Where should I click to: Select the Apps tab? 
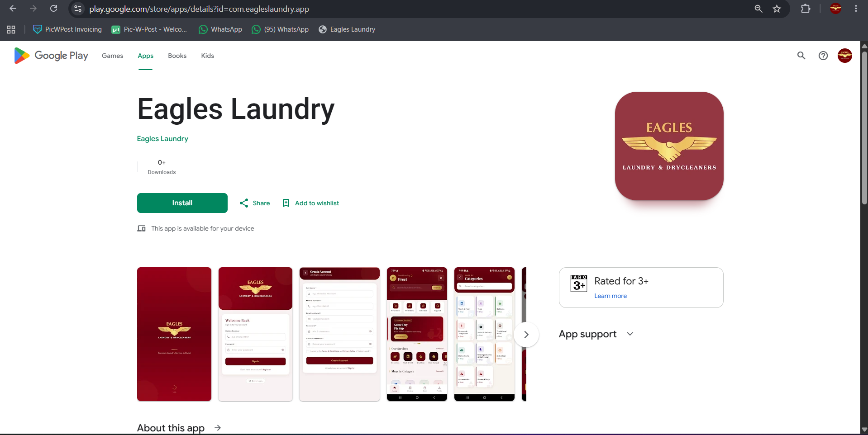(x=145, y=56)
